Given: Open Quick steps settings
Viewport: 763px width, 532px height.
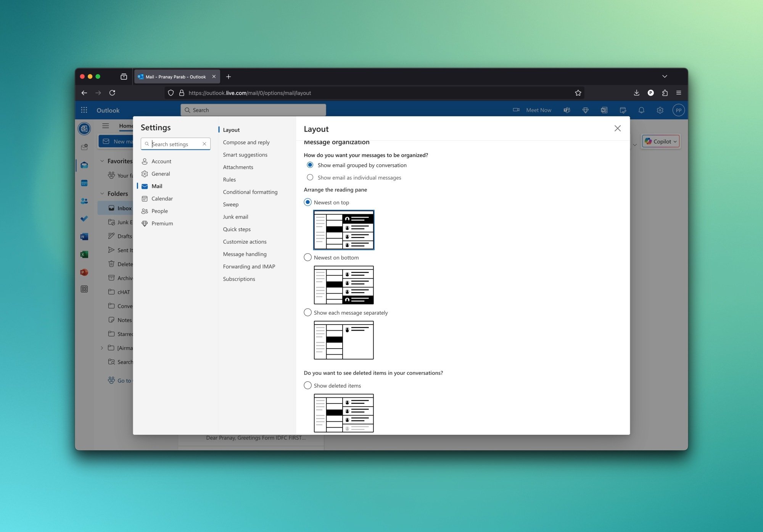Looking at the screenshot, I should coord(237,229).
